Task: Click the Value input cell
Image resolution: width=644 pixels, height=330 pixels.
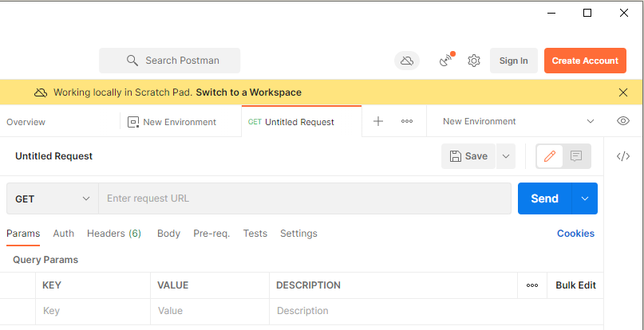Action: point(210,311)
